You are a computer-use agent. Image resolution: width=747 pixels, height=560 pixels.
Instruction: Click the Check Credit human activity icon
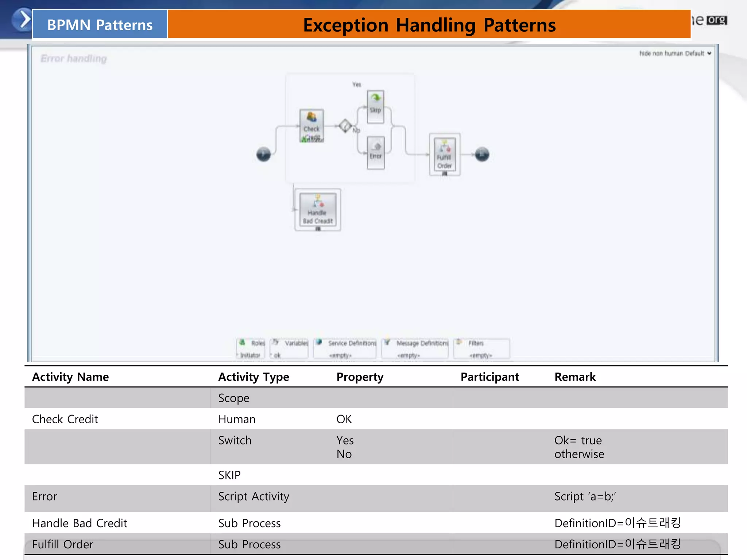[311, 117]
